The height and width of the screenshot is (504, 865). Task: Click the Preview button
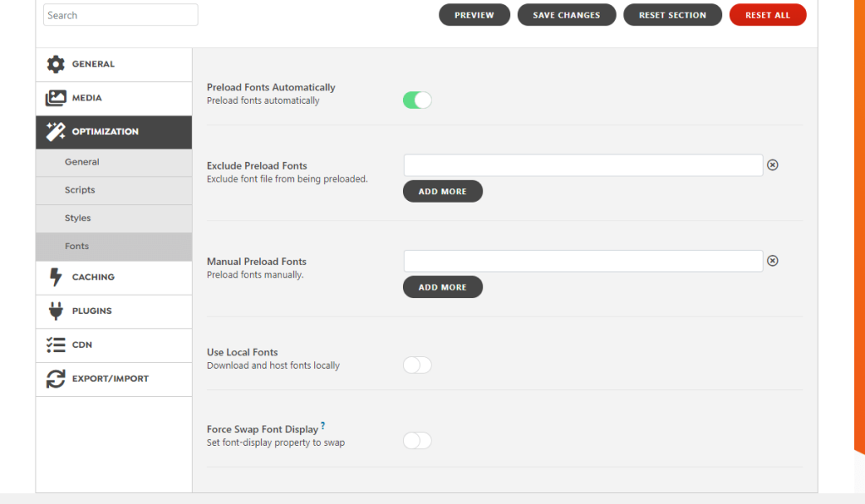(x=475, y=15)
